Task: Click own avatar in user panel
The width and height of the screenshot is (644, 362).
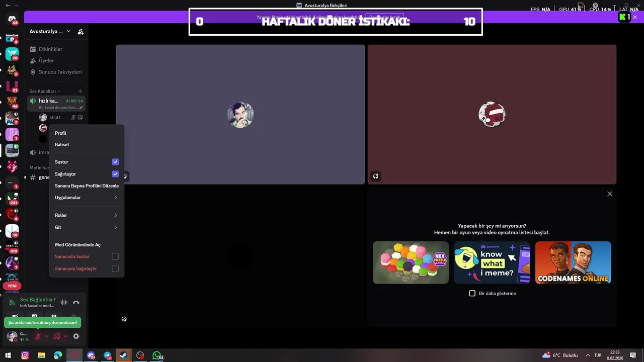Action: click(11, 336)
